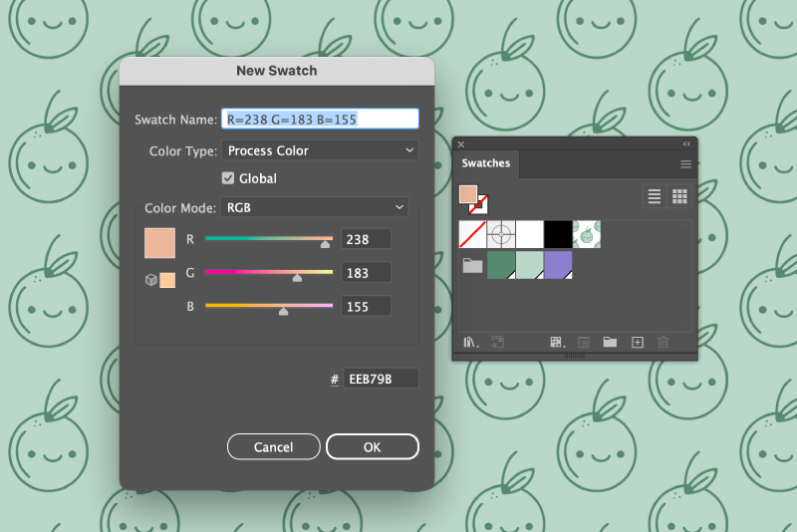The height and width of the screenshot is (532, 797).
Task: Open the Color Mode RGB dropdown
Action: click(x=315, y=207)
